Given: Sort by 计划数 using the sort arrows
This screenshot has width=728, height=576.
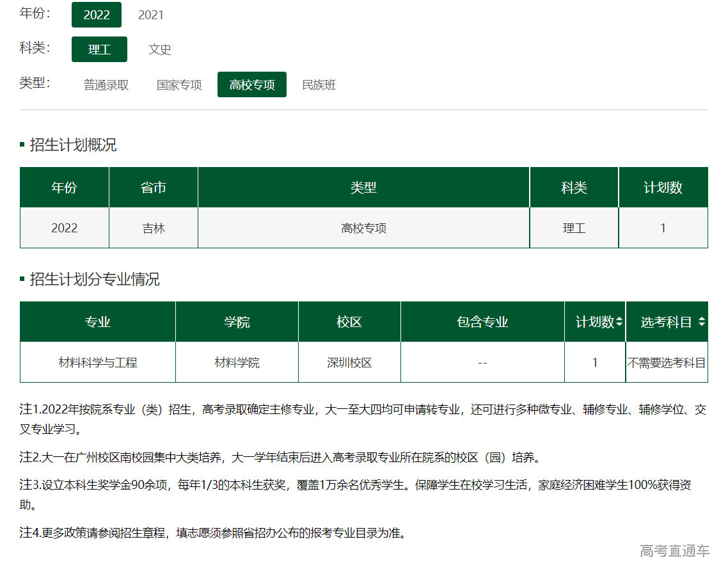Looking at the screenshot, I should coord(619,323).
